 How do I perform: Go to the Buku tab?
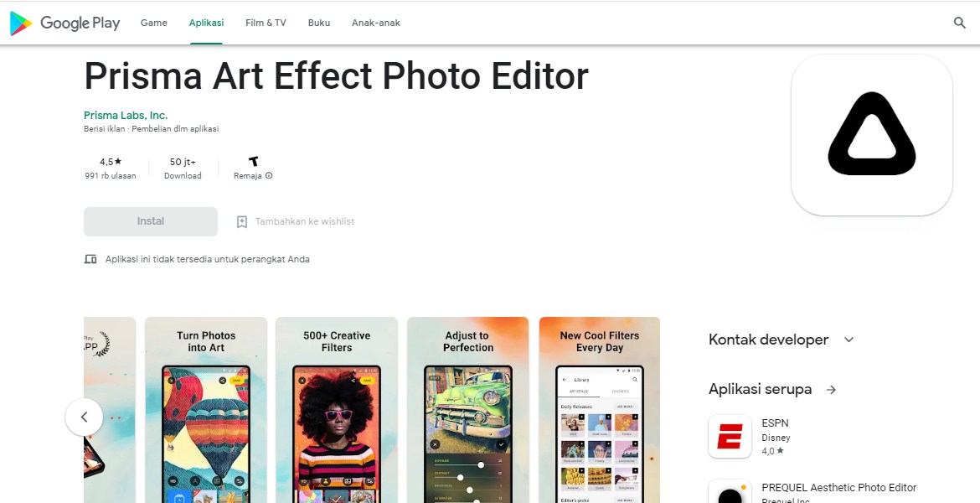click(x=319, y=23)
